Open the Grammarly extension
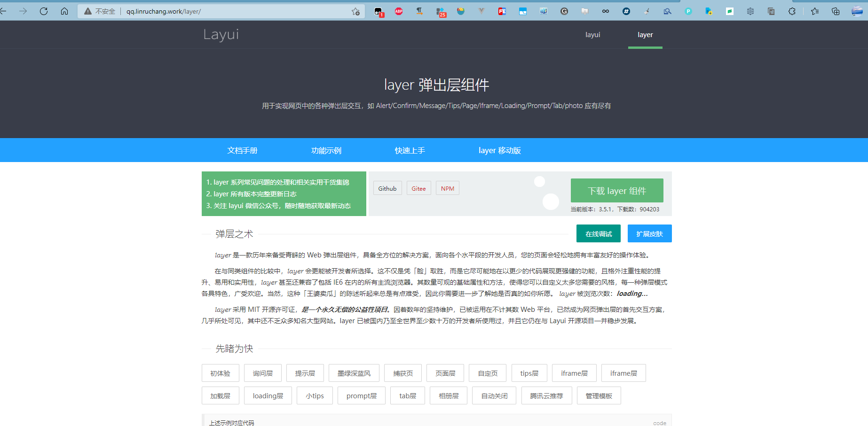 click(x=564, y=11)
